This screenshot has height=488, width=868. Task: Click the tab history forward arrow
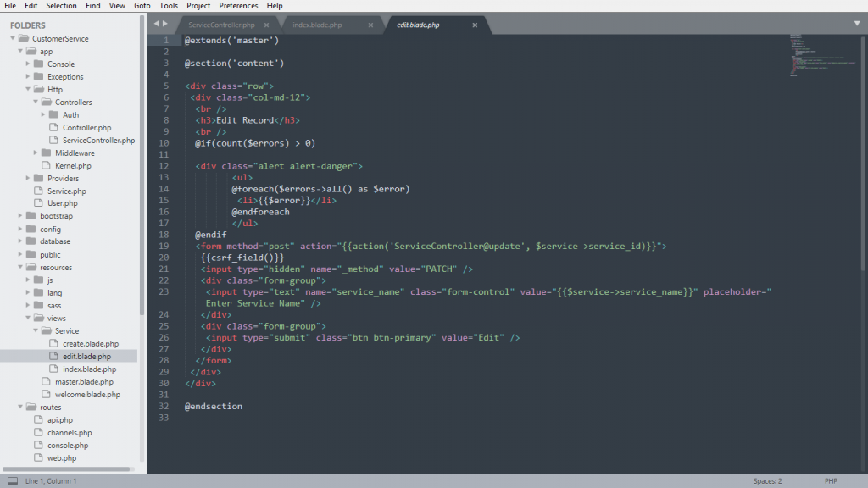(168, 25)
